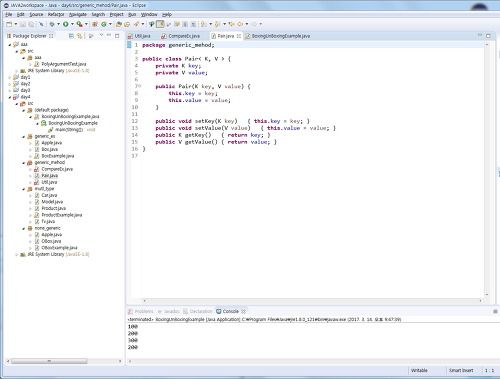Image resolution: width=500 pixels, height=379 pixels.
Task: Switch to the Util.java editor tab
Action: click(143, 36)
